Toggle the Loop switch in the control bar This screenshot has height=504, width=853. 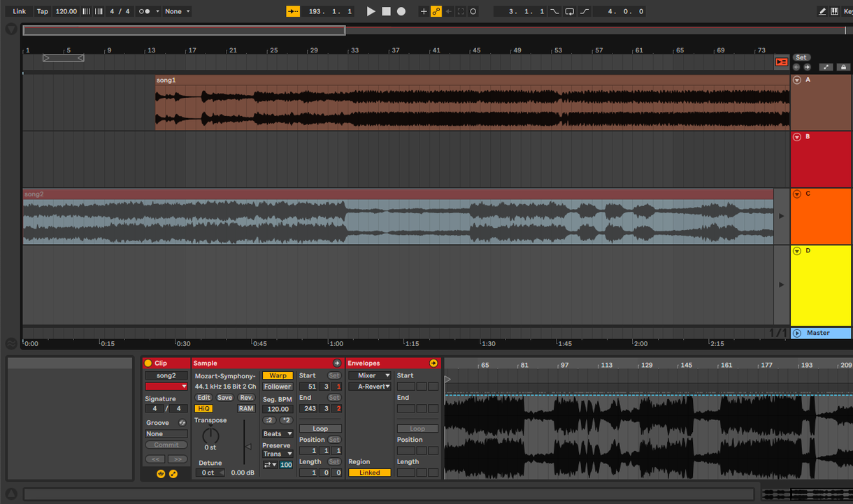570,11
